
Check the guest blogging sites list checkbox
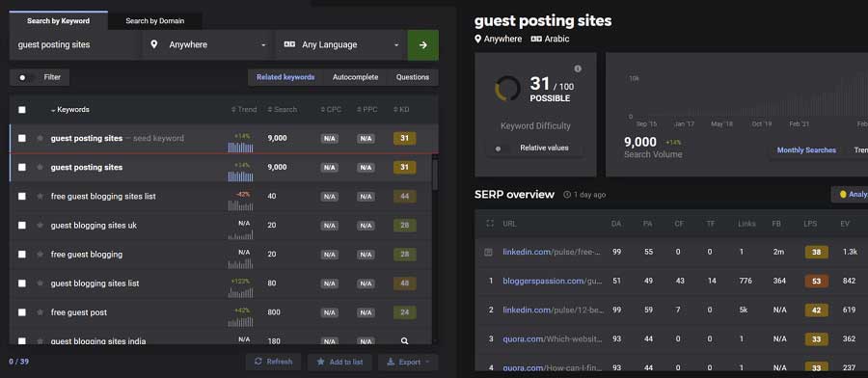pos(21,283)
